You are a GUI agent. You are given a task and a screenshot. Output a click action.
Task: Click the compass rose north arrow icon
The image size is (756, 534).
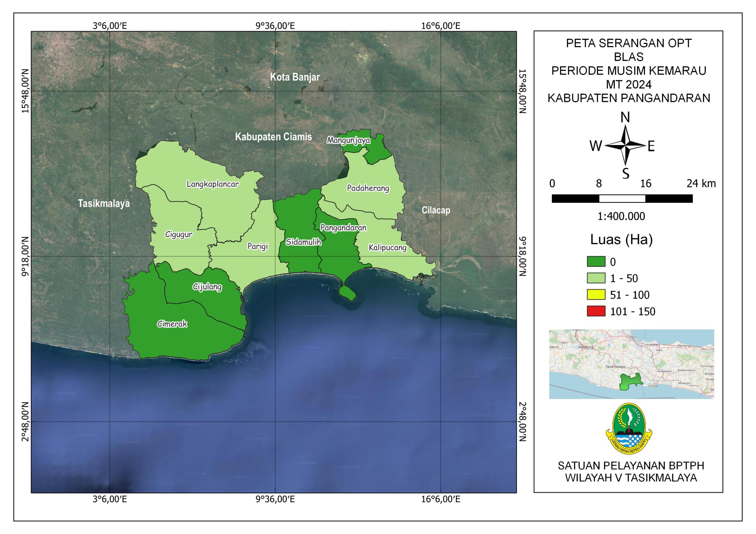click(x=625, y=145)
